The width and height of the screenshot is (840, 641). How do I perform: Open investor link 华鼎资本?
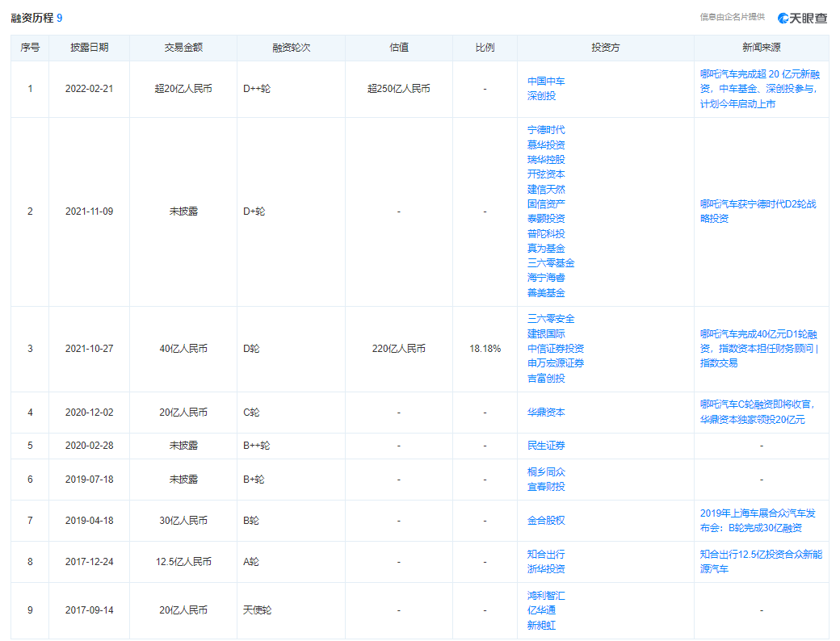coord(546,413)
